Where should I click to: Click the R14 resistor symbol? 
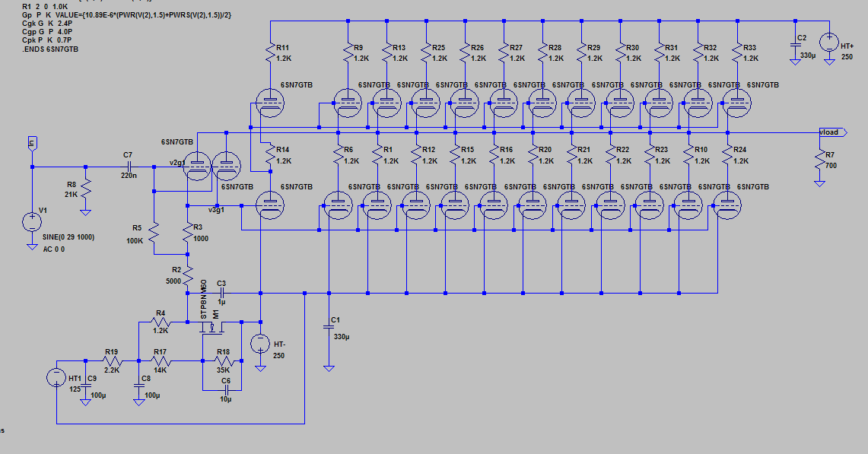pos(271,155)
